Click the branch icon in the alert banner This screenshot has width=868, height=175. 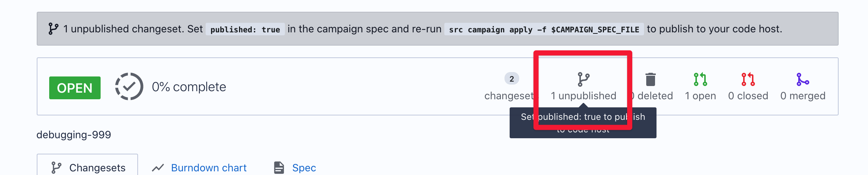(x=53, y=29)
